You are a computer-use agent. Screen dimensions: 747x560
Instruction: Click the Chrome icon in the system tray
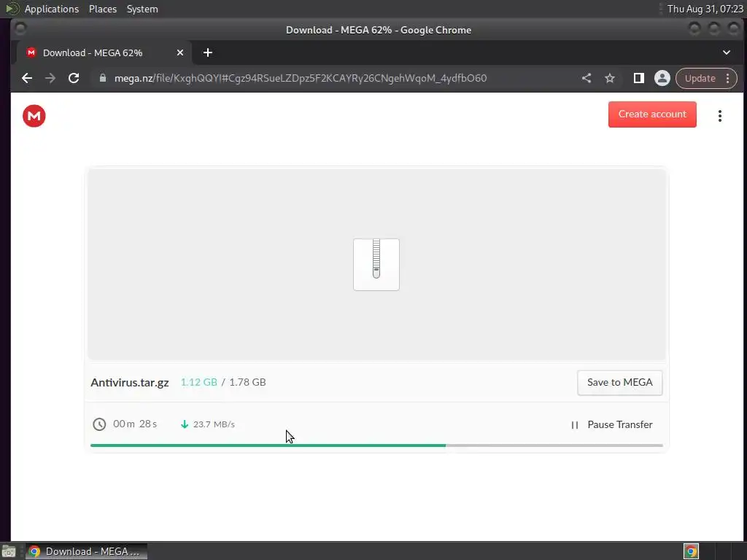click(x=691, y=551)
